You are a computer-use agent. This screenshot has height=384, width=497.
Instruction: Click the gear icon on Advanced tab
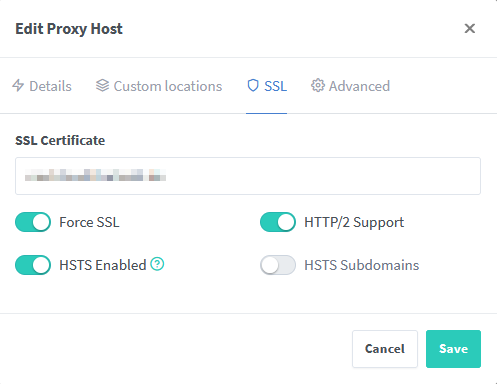tap(318, 86)
